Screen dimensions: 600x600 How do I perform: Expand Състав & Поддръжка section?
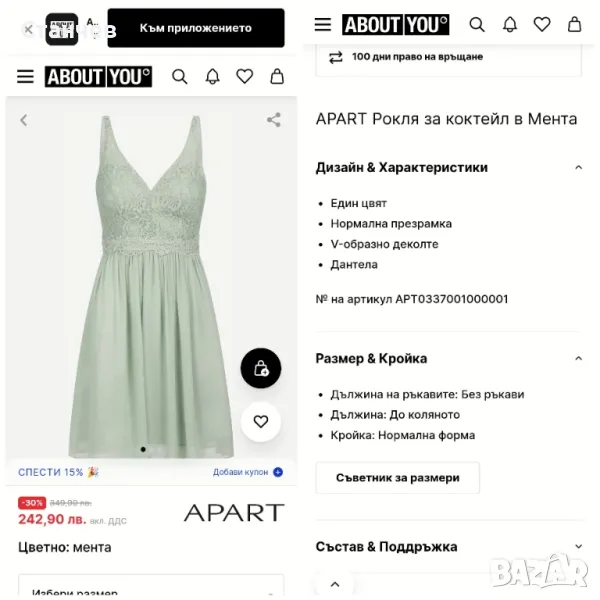[579, 546]
